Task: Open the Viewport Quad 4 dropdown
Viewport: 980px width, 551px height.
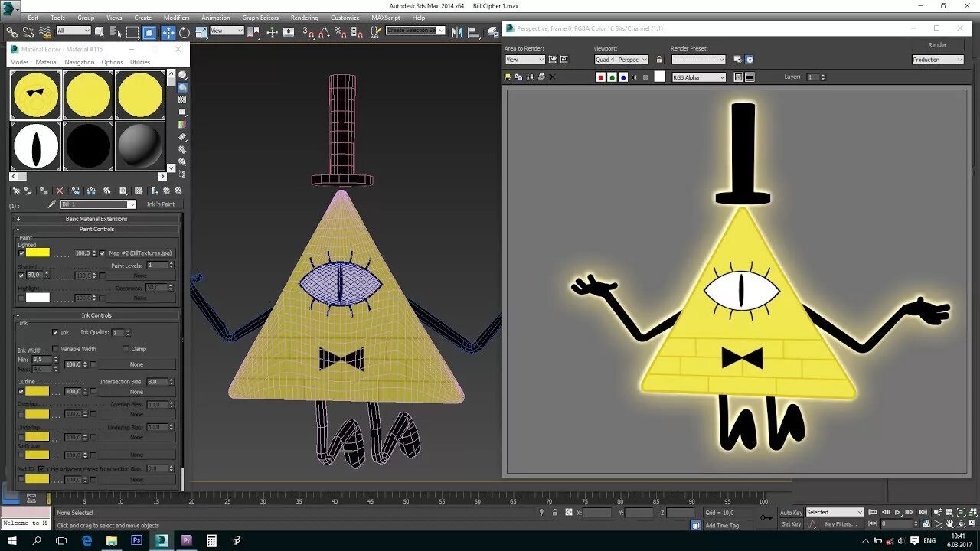Action: 621,60
